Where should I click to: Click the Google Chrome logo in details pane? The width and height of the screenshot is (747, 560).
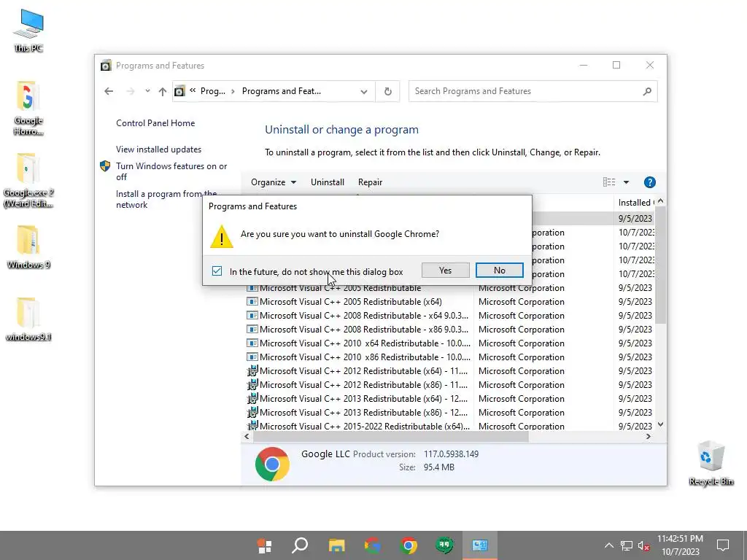pyautogui.click(x=272, y=463)
